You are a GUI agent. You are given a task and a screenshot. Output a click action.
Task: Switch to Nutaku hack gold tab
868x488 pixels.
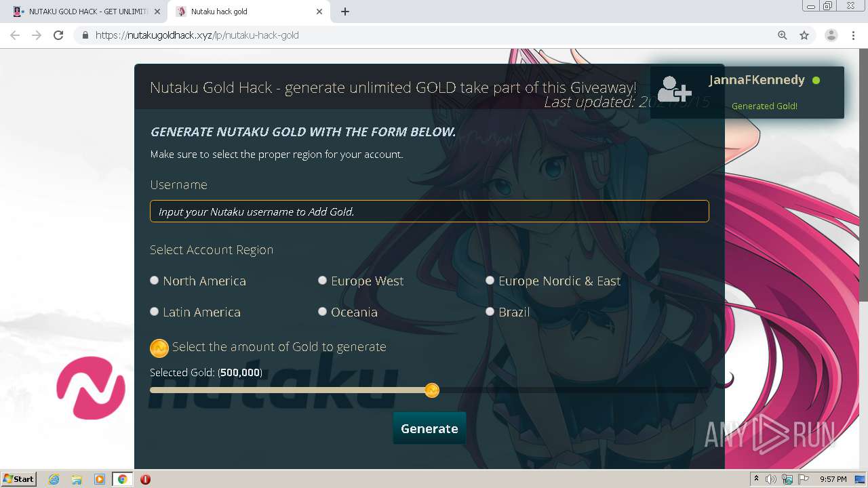tap(249, 12)
